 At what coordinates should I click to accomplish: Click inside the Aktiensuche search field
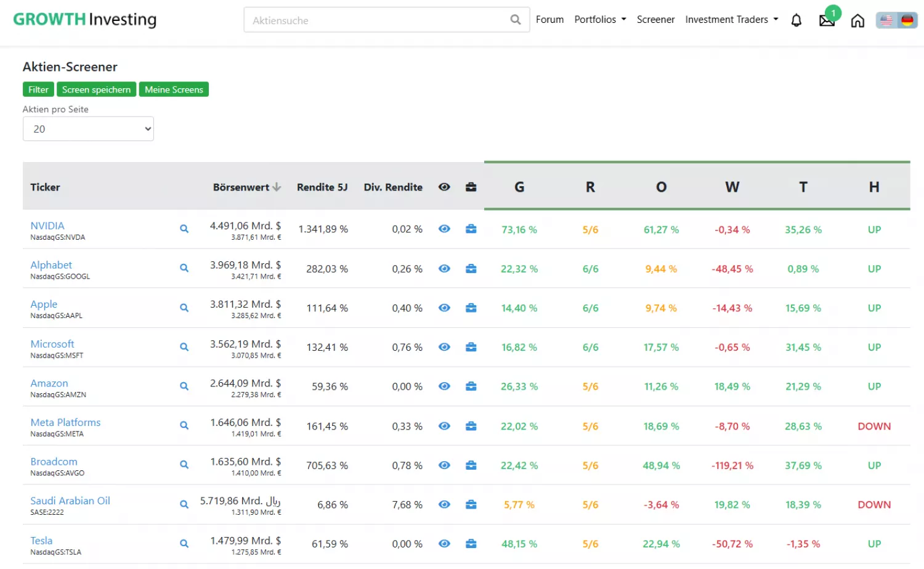click(370, 19)
